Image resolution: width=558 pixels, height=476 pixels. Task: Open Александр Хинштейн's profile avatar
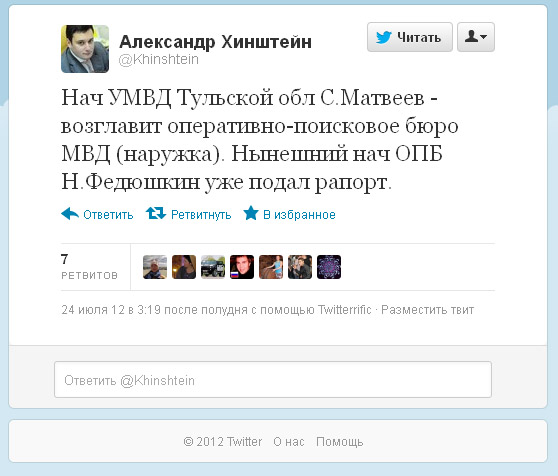(x=85, y=49)
